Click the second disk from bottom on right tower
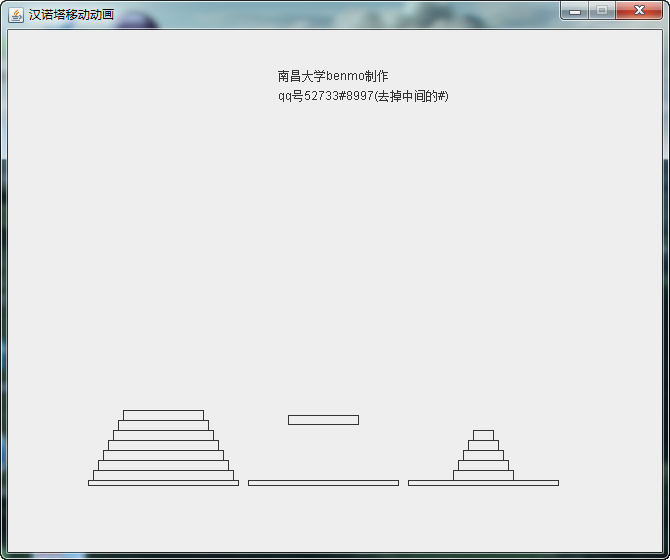This screenshot has height=560, width=670. click(483, 465)
